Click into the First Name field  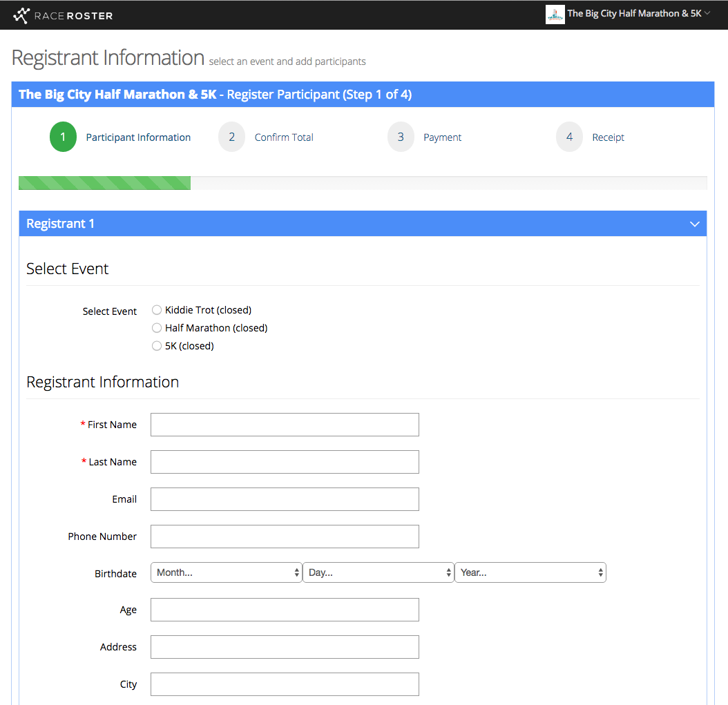pos(285,425)
